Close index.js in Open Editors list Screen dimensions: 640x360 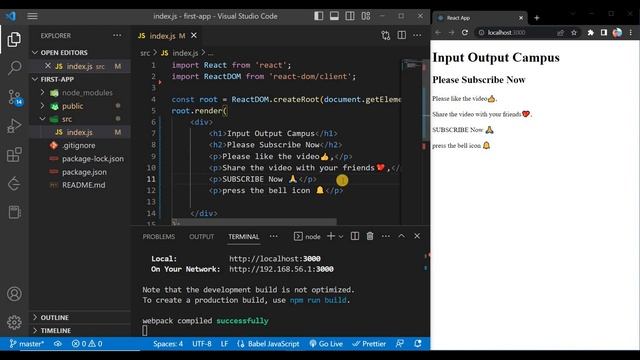(48, 66)
